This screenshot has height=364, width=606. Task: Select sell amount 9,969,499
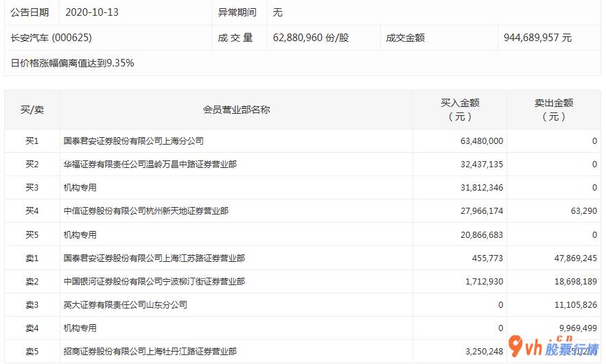pos(578,328)
